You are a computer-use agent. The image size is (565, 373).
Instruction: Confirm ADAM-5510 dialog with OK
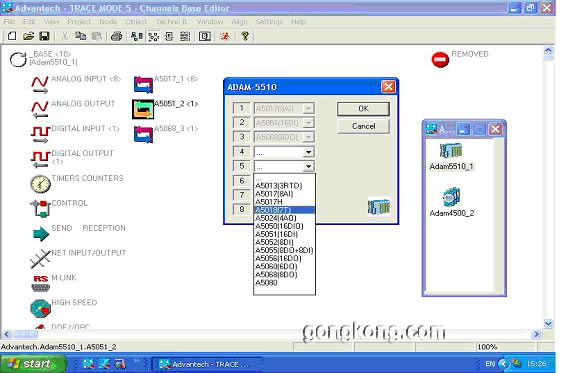(x=363, y=108)
